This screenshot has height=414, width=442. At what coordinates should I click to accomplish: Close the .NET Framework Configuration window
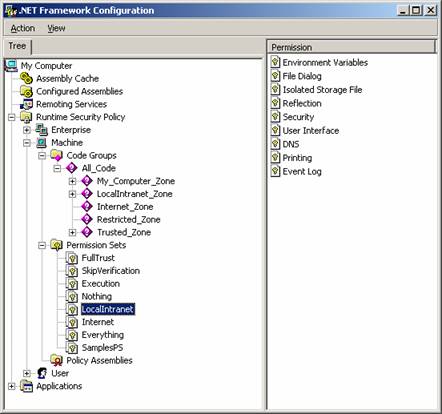coord(431,10)
